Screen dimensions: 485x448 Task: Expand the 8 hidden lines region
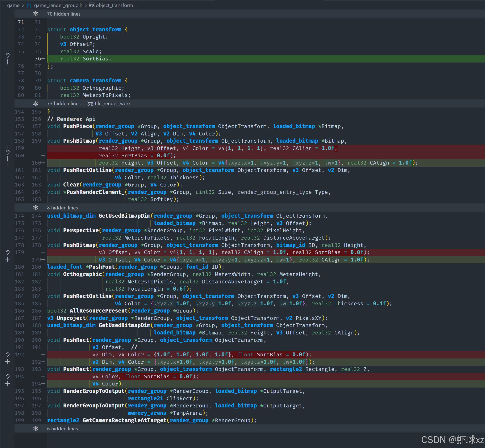(36, 208)
